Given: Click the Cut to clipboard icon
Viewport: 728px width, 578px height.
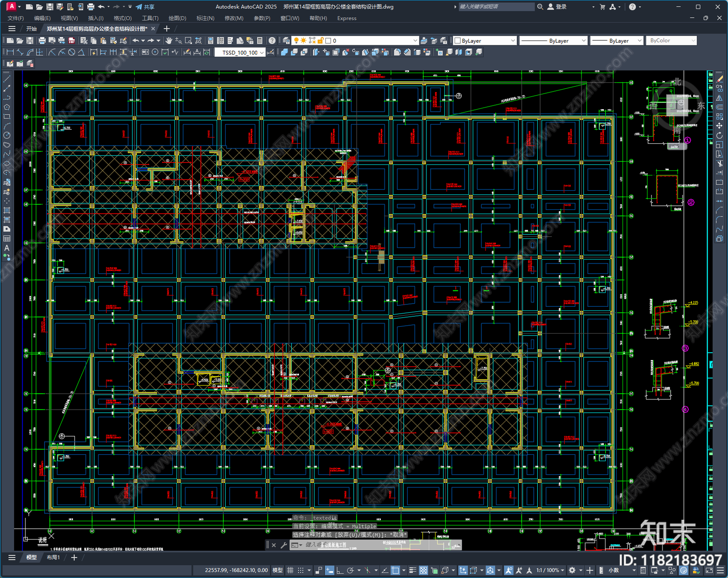Looking at the screenshot, I should coord(84,41).
